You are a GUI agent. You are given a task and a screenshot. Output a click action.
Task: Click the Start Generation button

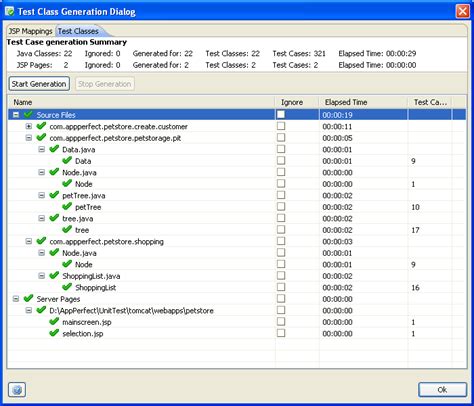point(39,84)
